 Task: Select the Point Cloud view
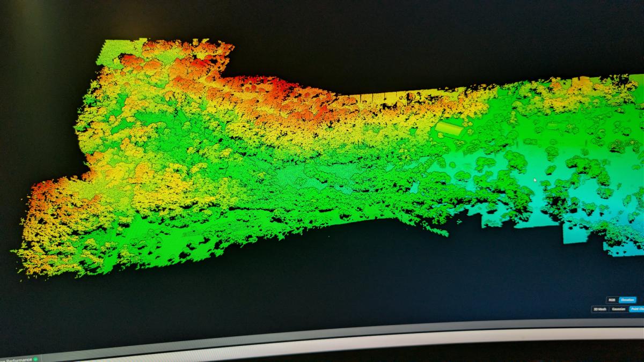(x=636, y=309)
